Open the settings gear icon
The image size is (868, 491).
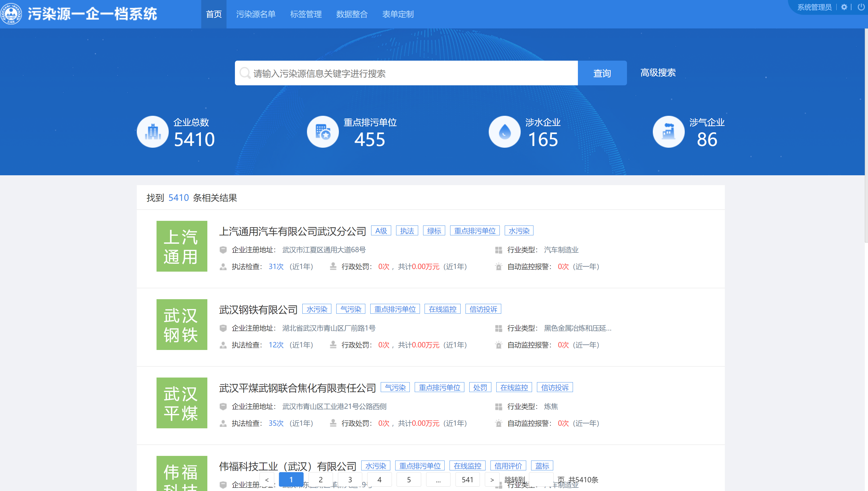(x=844, y=7)
